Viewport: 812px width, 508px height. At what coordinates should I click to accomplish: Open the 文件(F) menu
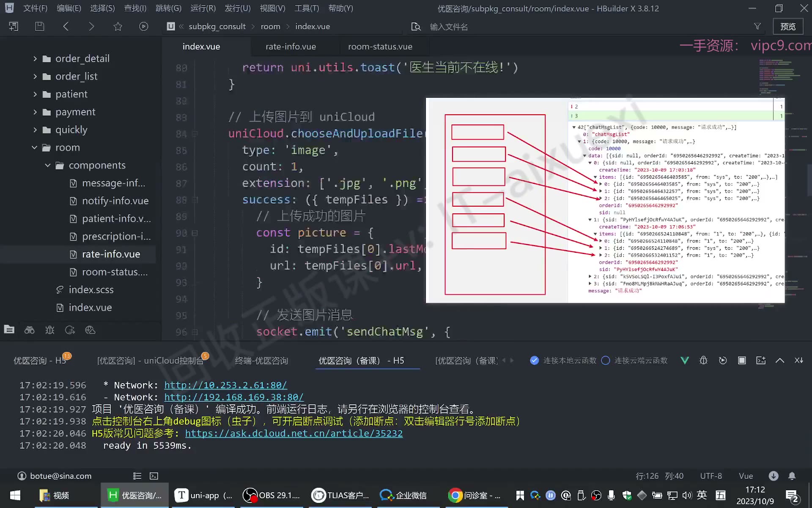tap(36, 8)
